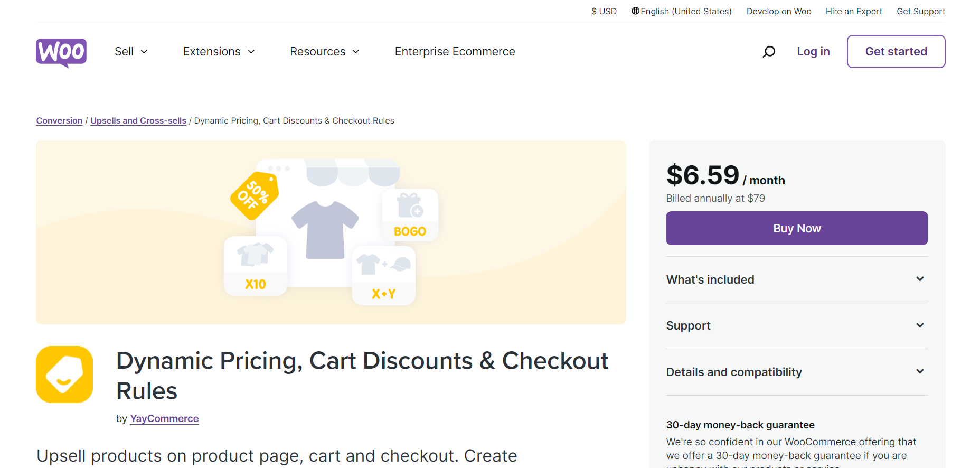Change the $ USD currency selector
This screenshot has height=468, width=980.
click(x=604, y=11)
